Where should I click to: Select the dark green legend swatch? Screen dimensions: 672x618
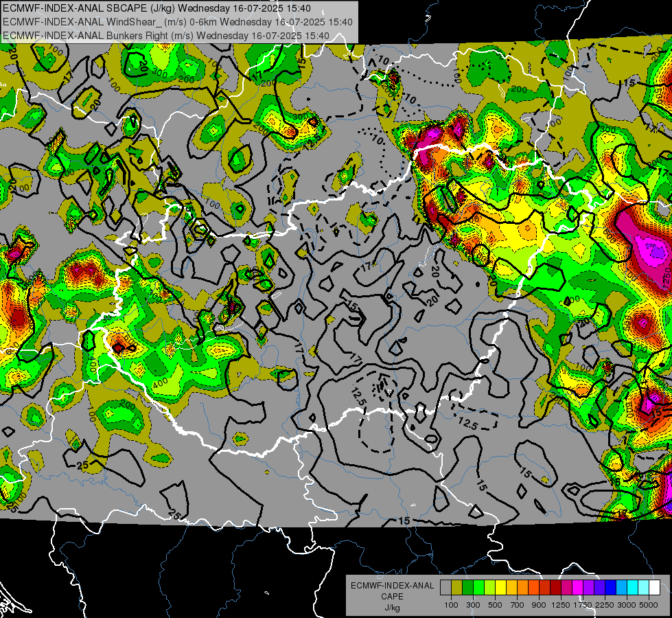tap(467, 588)
